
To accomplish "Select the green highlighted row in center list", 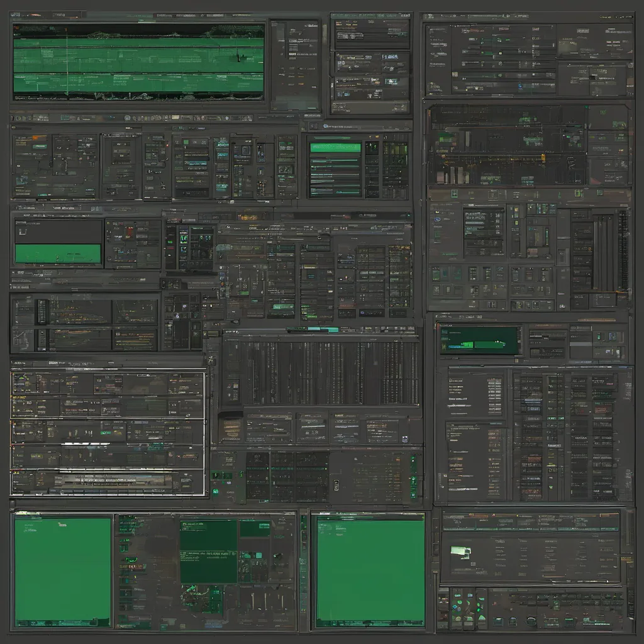I will [x=335, y=147].
